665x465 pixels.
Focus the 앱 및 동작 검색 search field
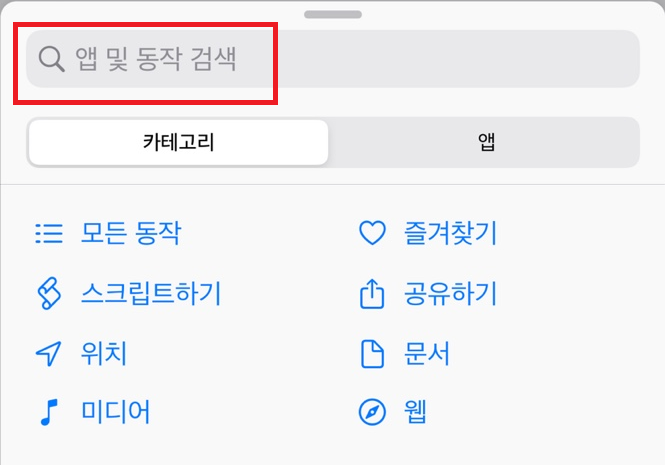[x=333, y=59]
